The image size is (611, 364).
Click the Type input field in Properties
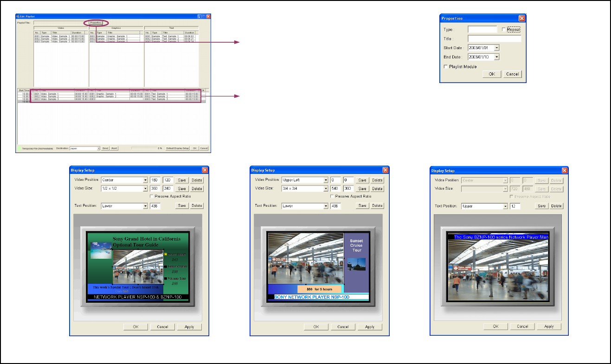(482, 29)
